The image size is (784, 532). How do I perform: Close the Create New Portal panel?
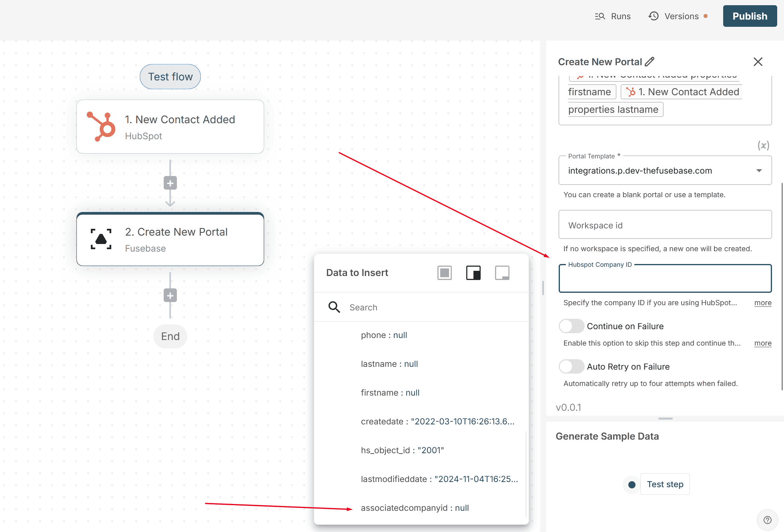(x=758, y=62)
